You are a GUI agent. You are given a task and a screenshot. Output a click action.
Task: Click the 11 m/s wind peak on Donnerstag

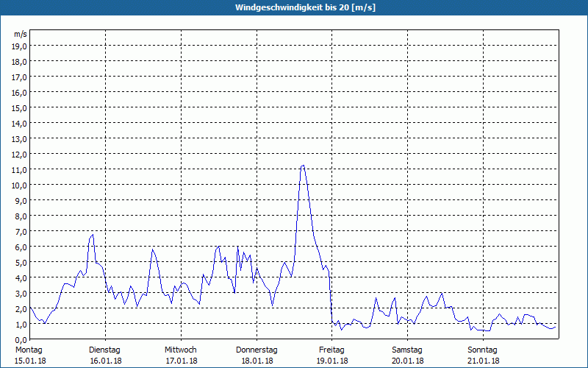tap(303, 166)
